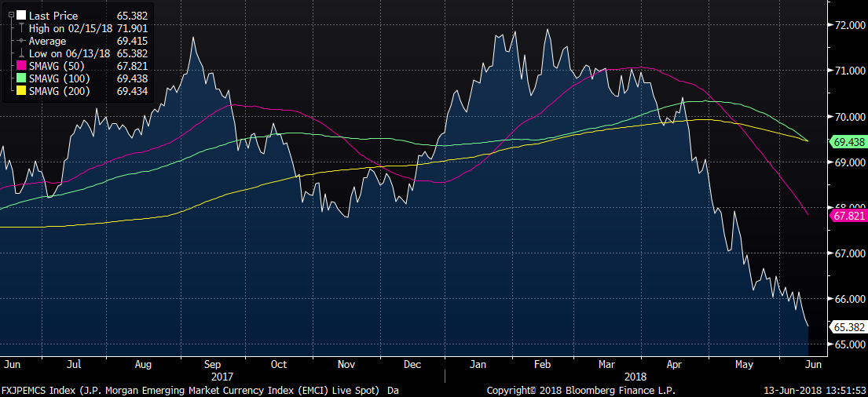Image resolution: width=868 pixels, height=397 pixels.
Task: Click the white 65.382 last price tag
Action: click(x=847, y=327)
